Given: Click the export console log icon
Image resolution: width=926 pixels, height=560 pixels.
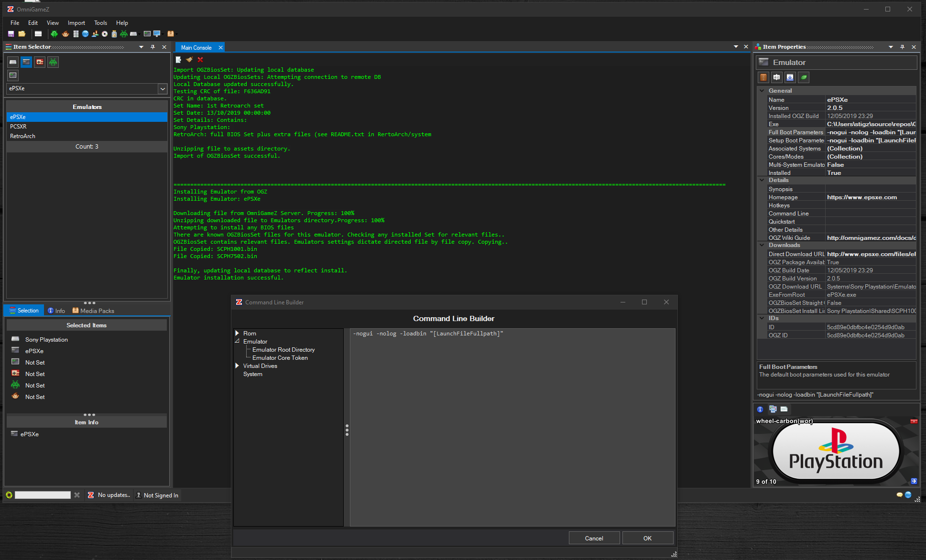Looking at the screenshot, I should click(x=178, y=60).
